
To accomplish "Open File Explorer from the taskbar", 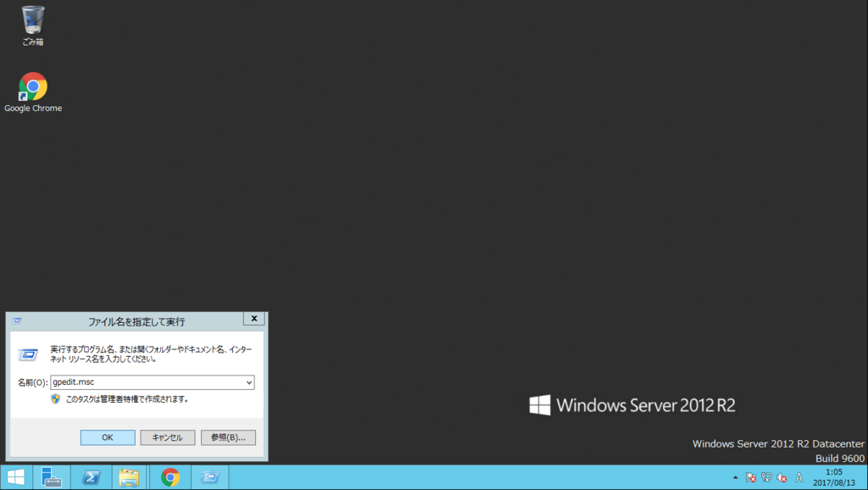I will click(129, 477).
